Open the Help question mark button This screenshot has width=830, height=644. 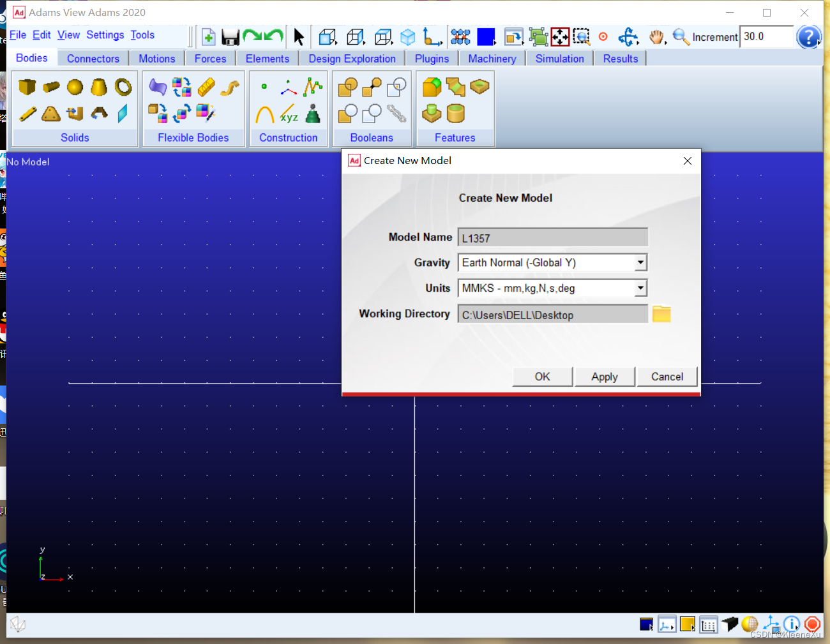(x=808, y=37)
